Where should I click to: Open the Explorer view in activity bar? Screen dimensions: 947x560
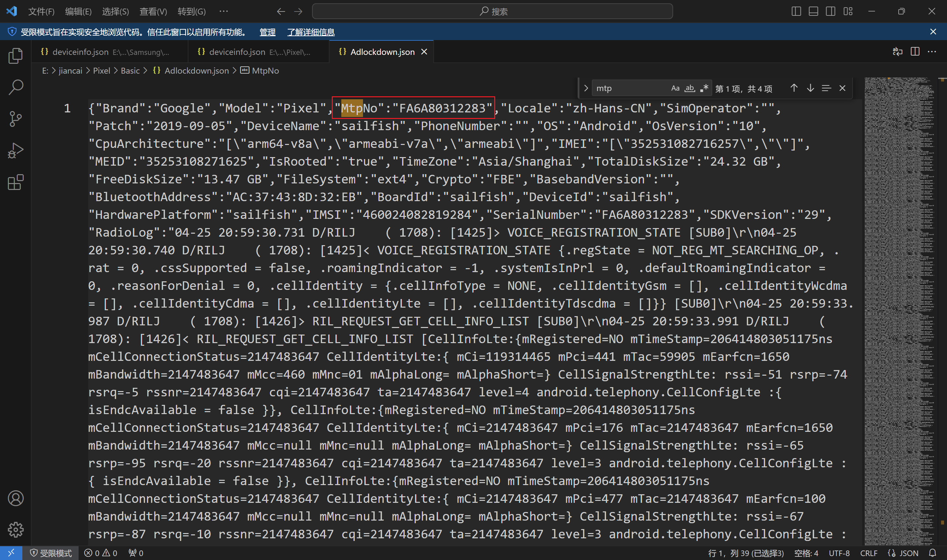point(15,56)
